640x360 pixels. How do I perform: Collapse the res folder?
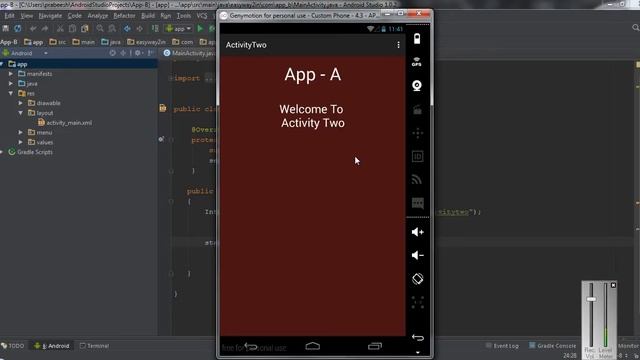tap(11, 93)
